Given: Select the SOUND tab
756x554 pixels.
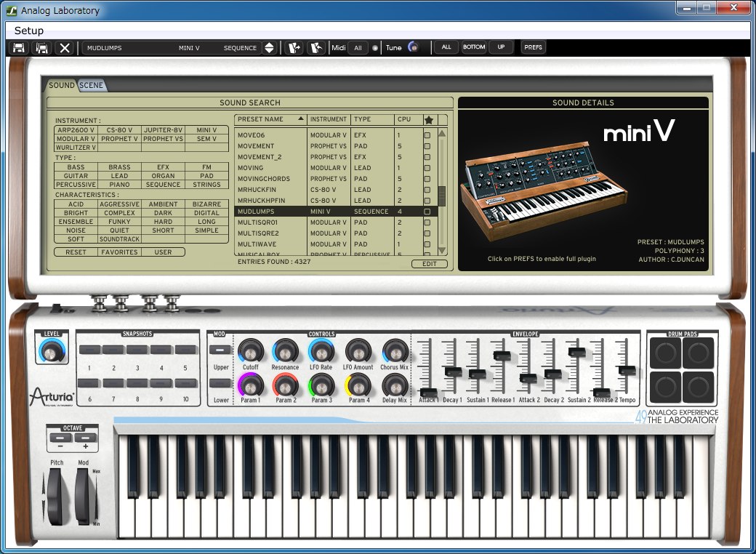Looking at the screenshot, I should (x=62, y=85).
